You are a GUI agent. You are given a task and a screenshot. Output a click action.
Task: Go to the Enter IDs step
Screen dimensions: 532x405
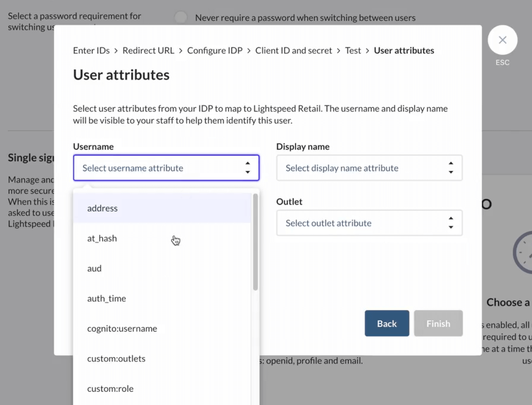tap(91, 50)
